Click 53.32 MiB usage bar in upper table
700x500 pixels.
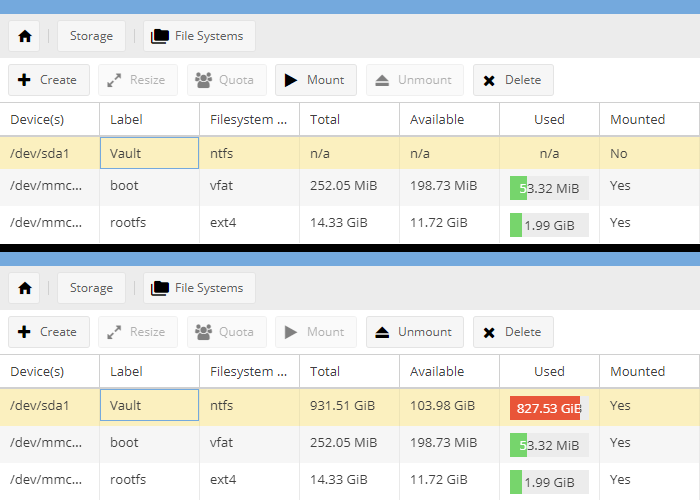549,188
